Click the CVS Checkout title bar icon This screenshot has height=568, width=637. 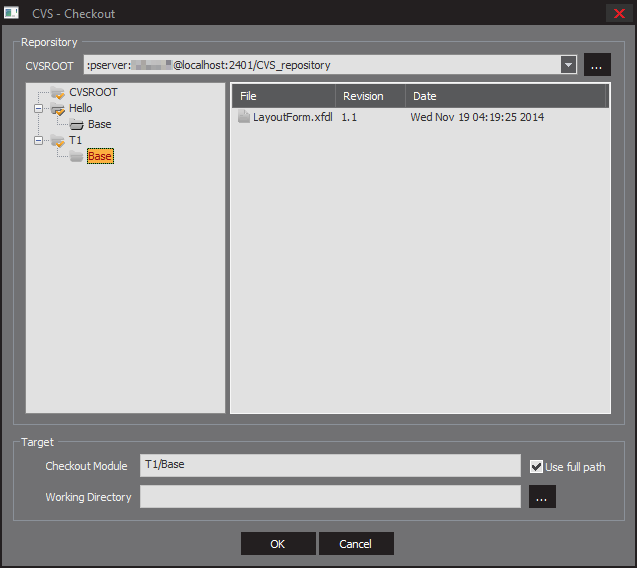coord(12,13)
